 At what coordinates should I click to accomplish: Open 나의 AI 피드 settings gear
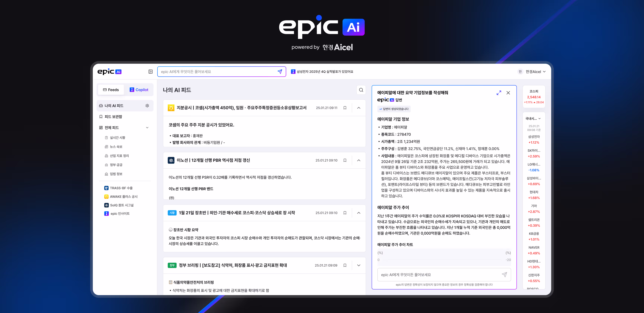pyautogui.click(x=147, y=106)
